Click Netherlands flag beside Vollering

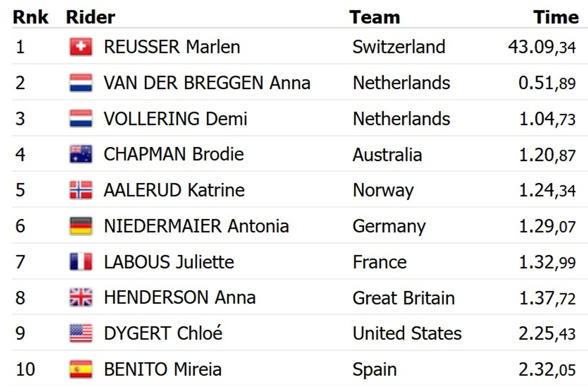(81, 119)
